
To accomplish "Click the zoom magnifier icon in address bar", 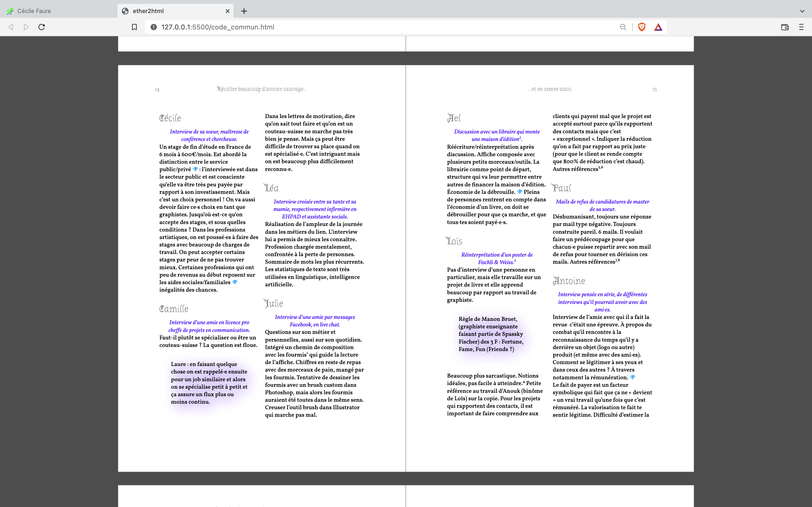I will (x=623, y=27).
